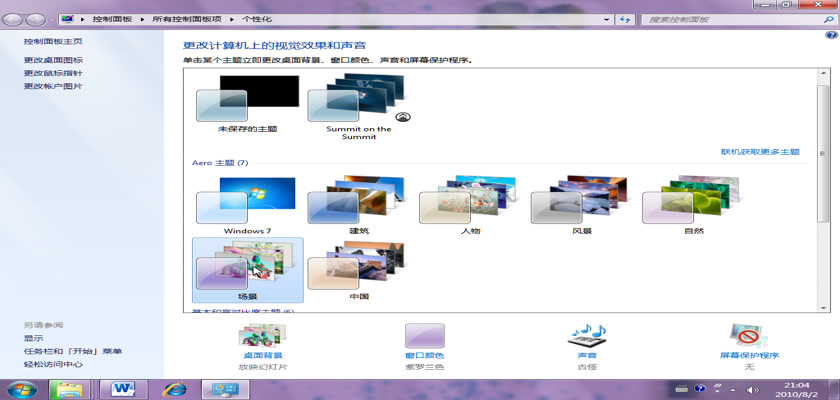Go to 控制面板主页 link

coord(53,41)
